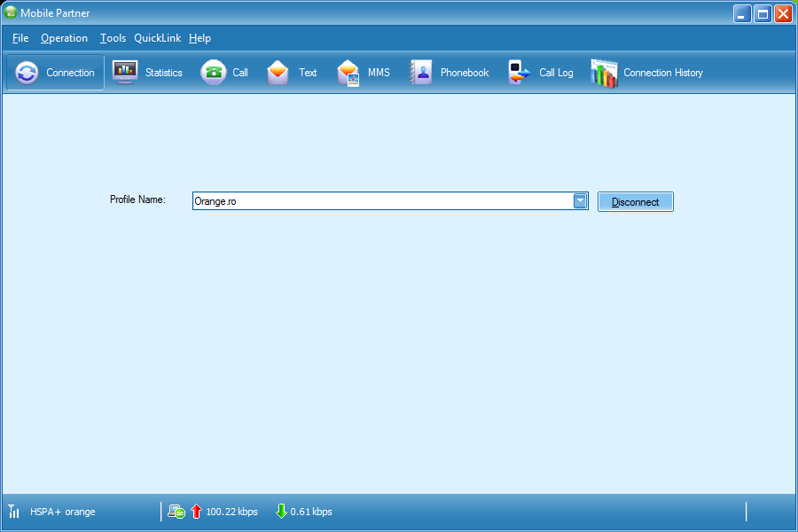Minimize the Mobile Partner window
798x532 pixels.
[742, 14]
